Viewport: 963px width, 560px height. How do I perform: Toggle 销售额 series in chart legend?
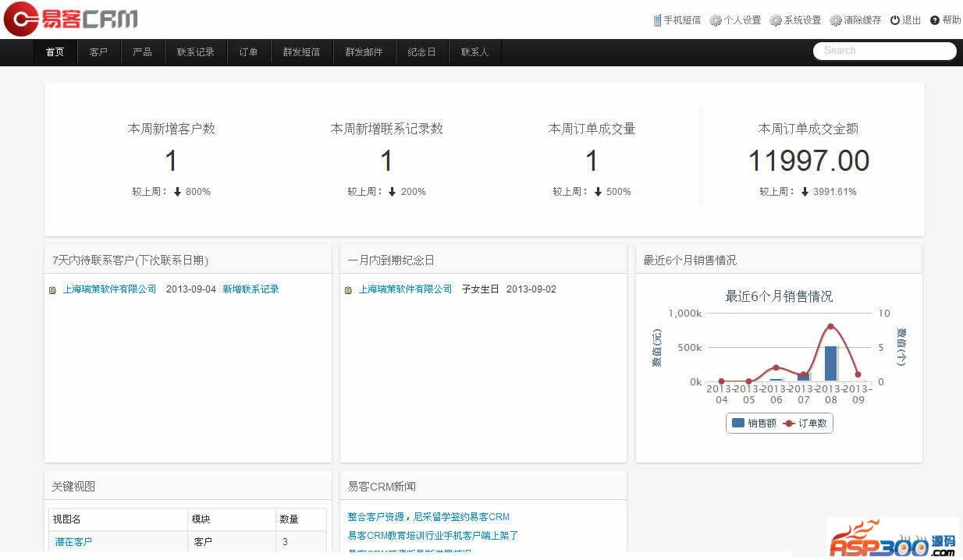[x=753, y=424]
